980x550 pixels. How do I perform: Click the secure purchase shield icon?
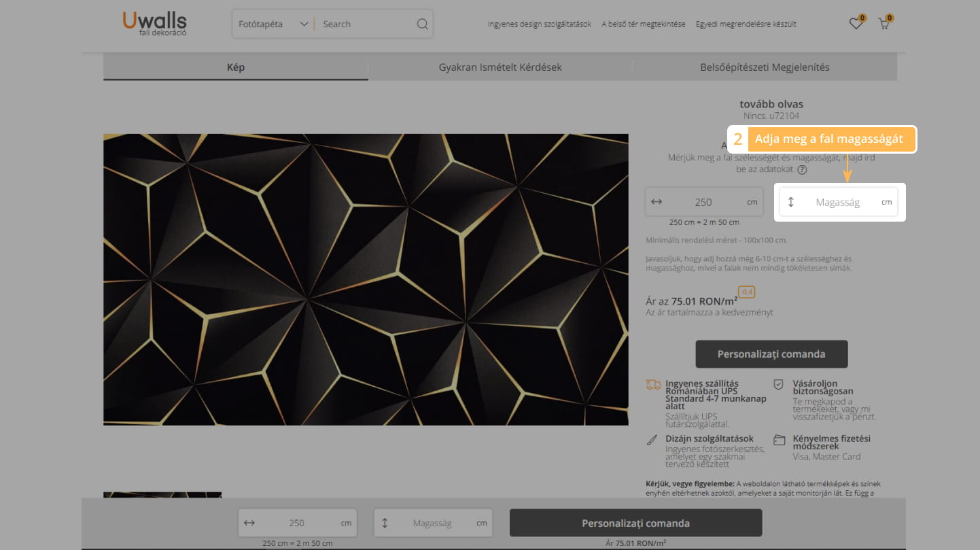click(x=779, y=385)
